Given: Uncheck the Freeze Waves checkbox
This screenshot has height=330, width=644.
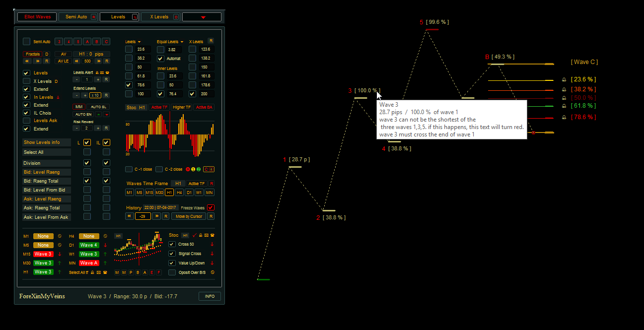Looking at the screenshot, I should pyautogui.click(x=211, y=207).
